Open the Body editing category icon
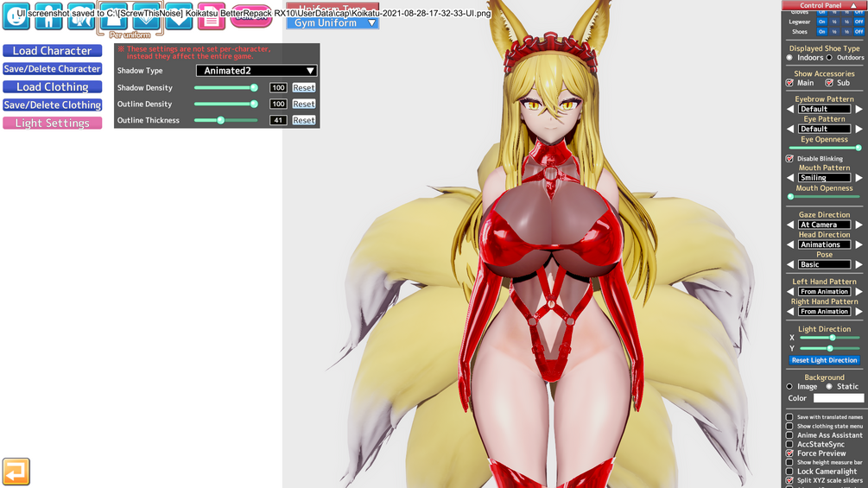 click(48, 16)
